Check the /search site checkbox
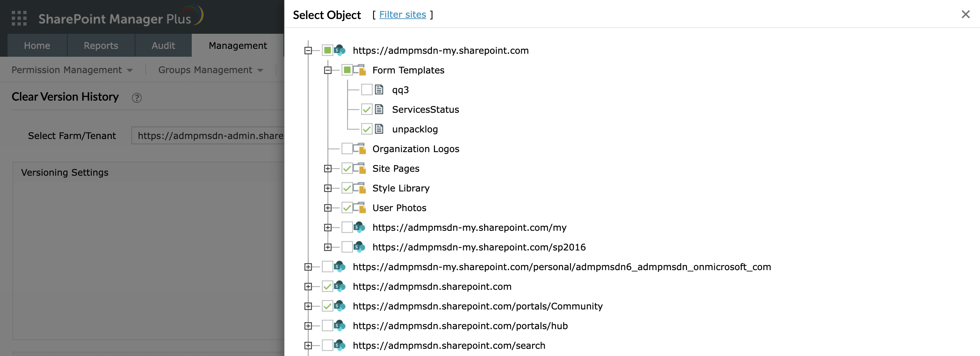Screen dimensions: 980x356 pos(327,346)
